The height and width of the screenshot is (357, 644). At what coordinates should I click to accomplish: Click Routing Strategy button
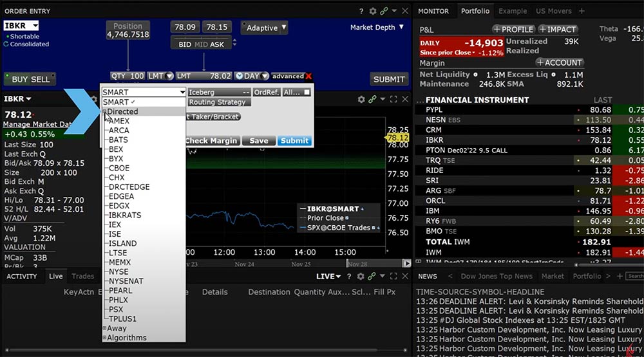click(220, 102)
